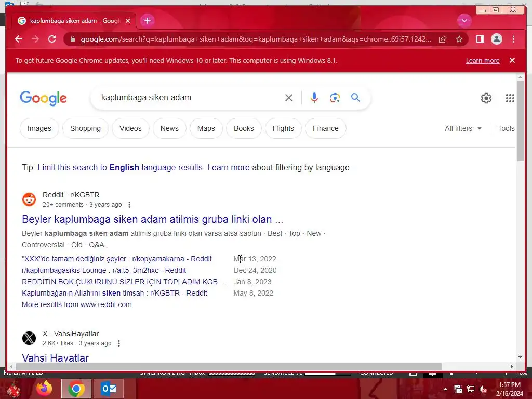Switch to the News results tab

[x=169, y=129]
